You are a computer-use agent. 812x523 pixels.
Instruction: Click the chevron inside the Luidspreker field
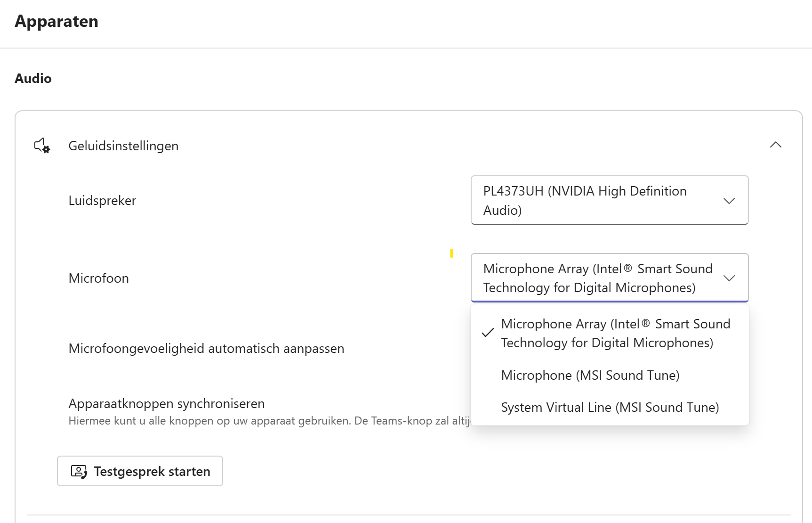[x=729, y=200]
